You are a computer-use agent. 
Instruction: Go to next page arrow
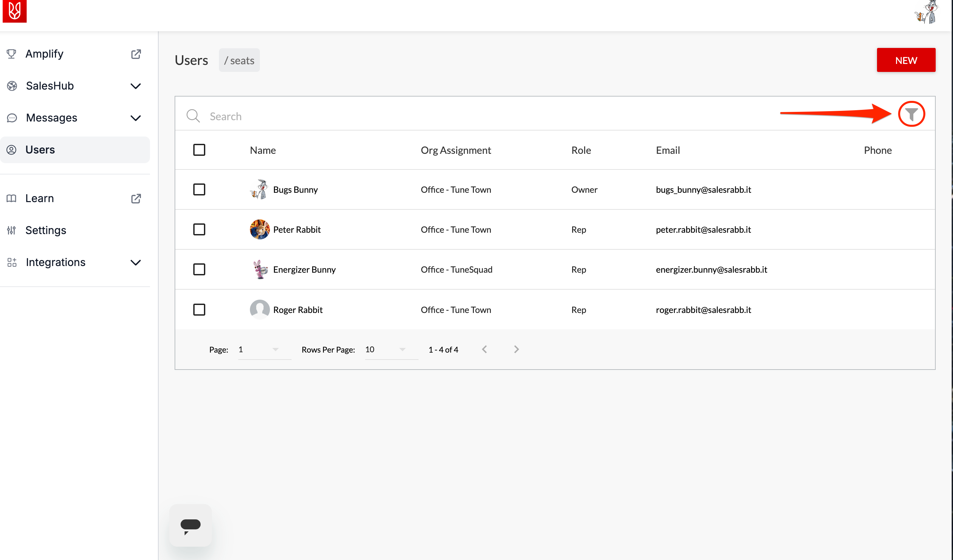point(516,350)
